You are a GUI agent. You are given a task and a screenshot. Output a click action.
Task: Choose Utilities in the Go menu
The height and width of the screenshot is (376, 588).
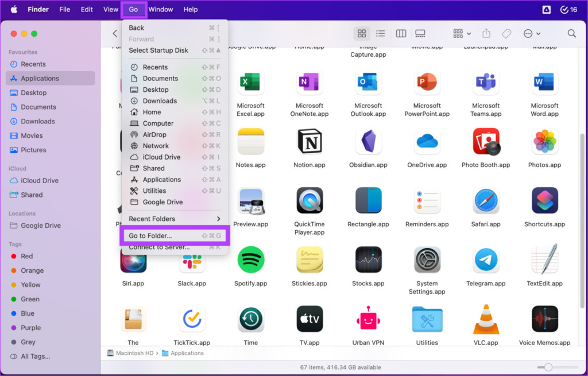175,191
